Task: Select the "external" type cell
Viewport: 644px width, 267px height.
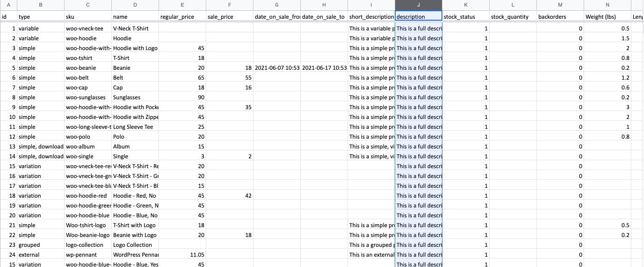Action: point(41,255)
